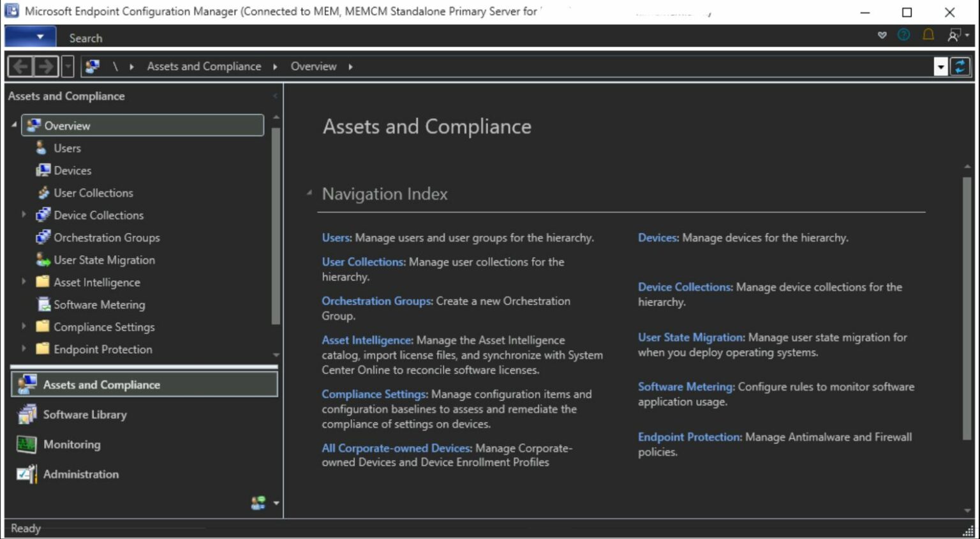Select the Devices node icon

coord(43,170)
